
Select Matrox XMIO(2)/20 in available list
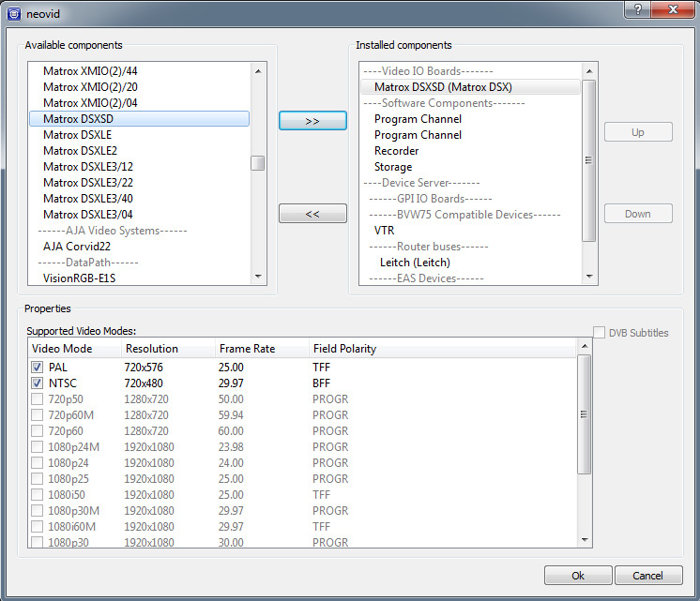[x=139, y=87]
